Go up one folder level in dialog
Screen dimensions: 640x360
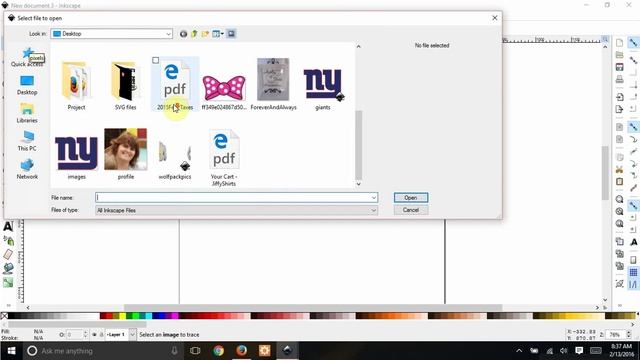pyautogui.click(x=194, y=34)
